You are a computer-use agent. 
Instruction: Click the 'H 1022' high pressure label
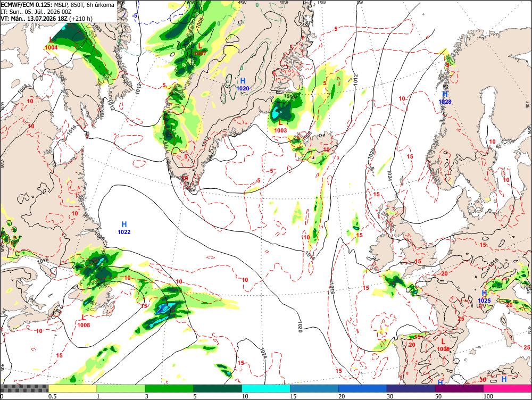124,228
